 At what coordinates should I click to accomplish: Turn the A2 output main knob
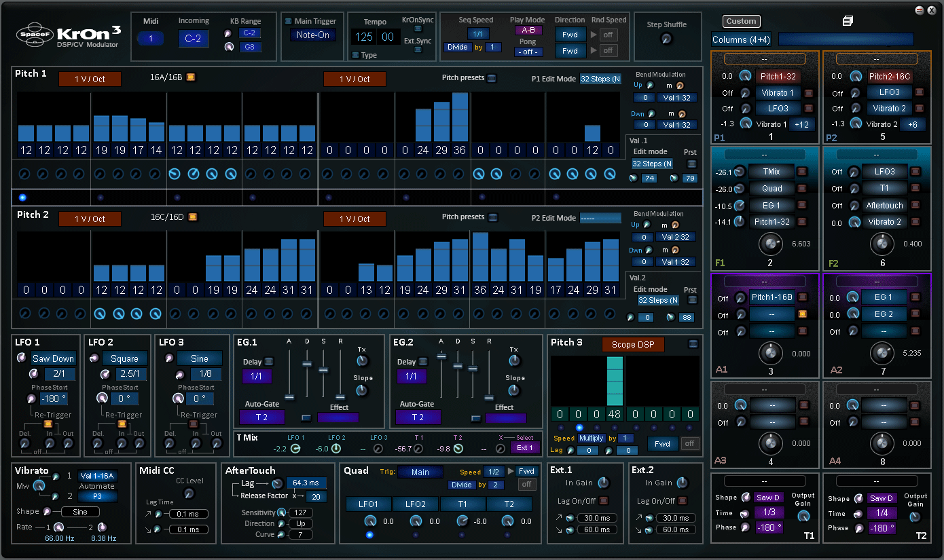click(x=881, y=352)
